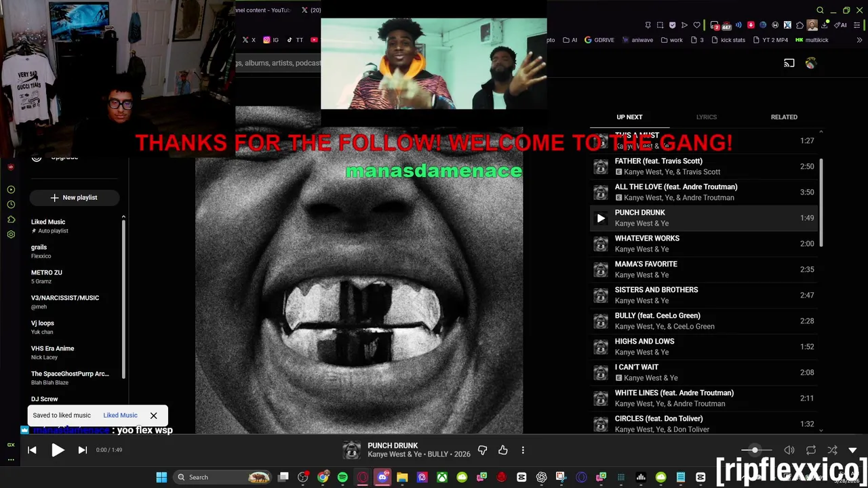
Task: Open Discord from the taskbar
Action: point(382,477)
